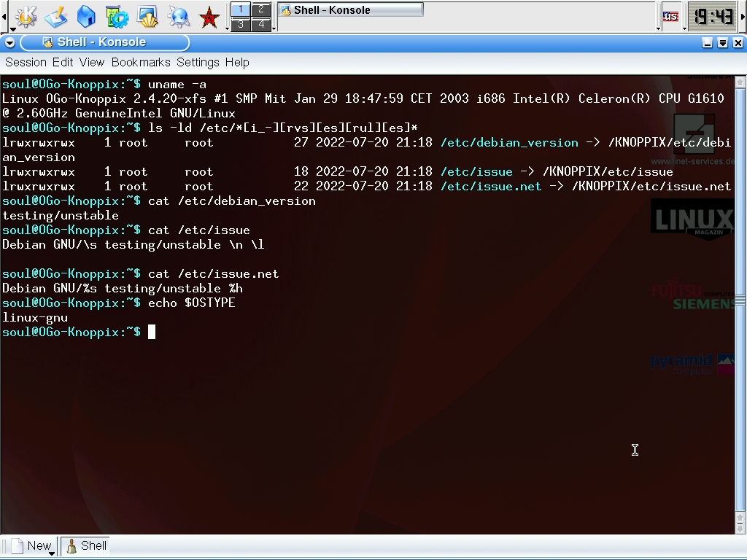The image size is (747, 560).
Task: Click 'Celeron(R)' in the uname output
Action: click(x=614, y=99)
